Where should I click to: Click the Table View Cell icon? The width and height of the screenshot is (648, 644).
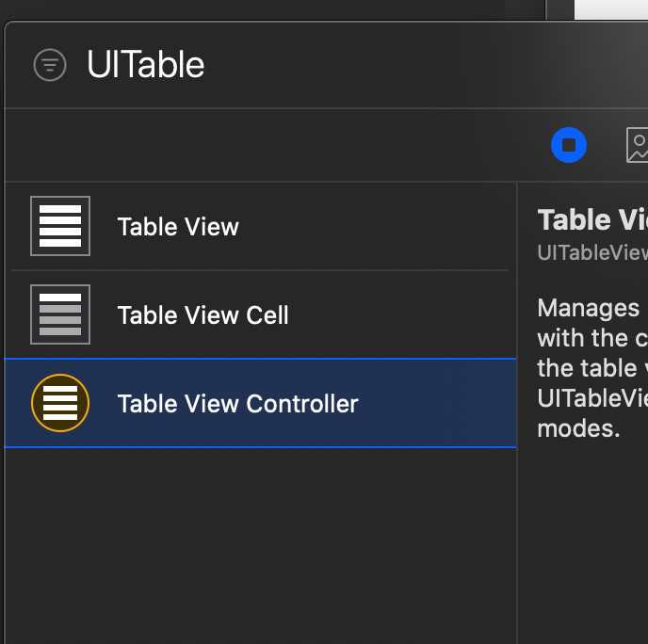click(60, 314)
